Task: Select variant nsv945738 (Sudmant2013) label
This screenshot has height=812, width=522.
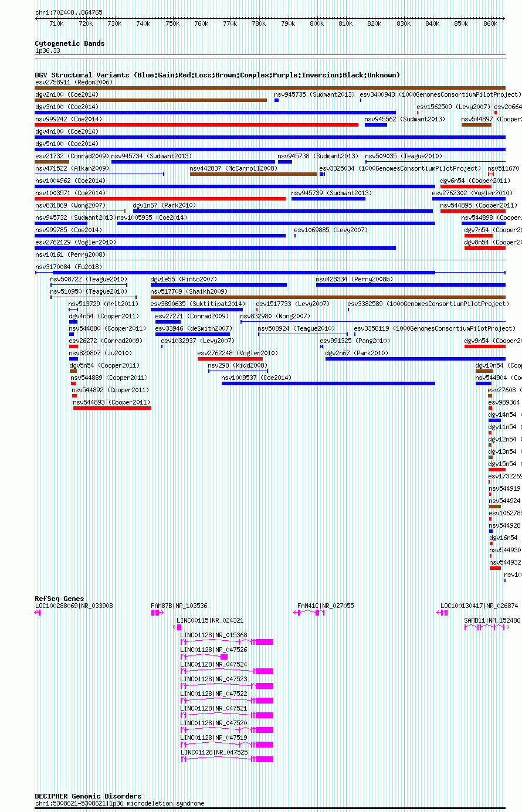Action: pyautogui.click(x=318, y=157)
